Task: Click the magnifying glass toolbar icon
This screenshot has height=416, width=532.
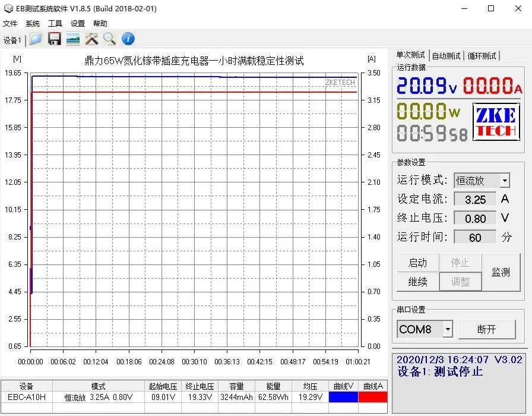Action: click(x=110, y=39)
